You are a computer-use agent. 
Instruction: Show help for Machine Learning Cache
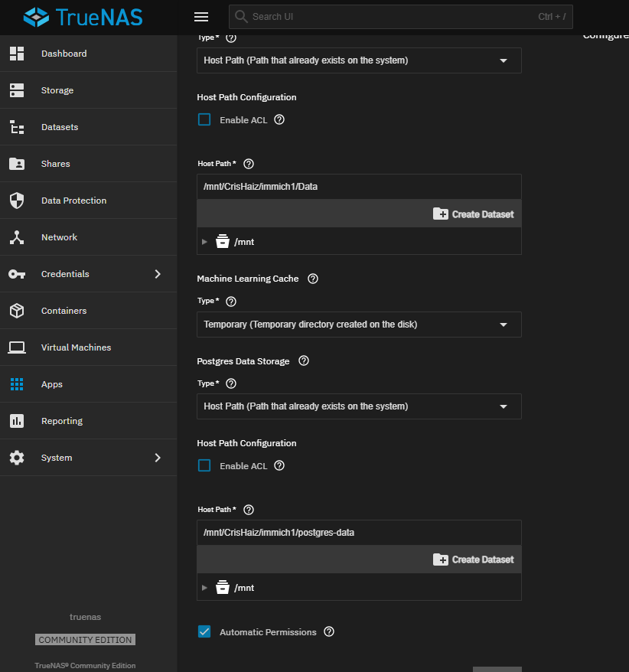(x=313, y=279)
